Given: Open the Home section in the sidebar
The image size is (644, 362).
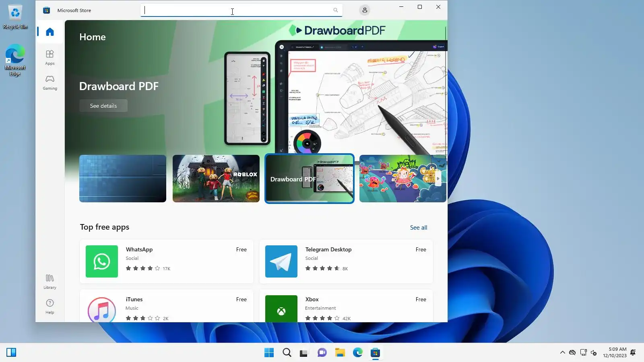Looking at the screenshot, I should point(50,32).
